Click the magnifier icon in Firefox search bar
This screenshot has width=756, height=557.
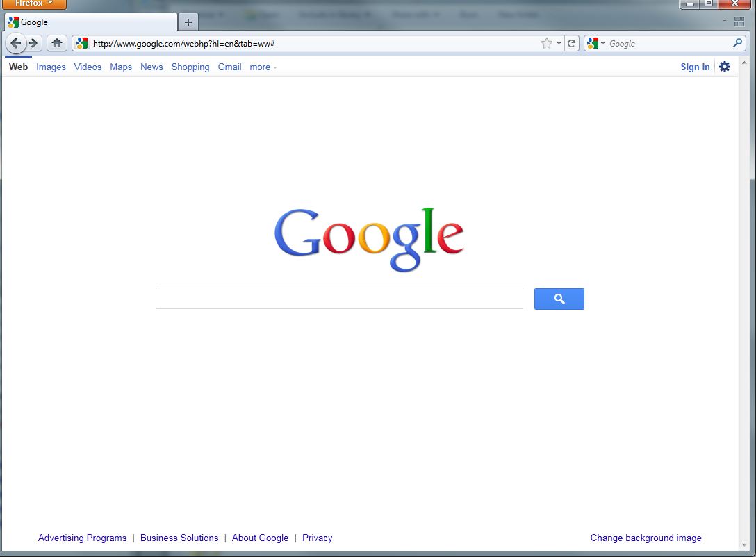point(737,43)
